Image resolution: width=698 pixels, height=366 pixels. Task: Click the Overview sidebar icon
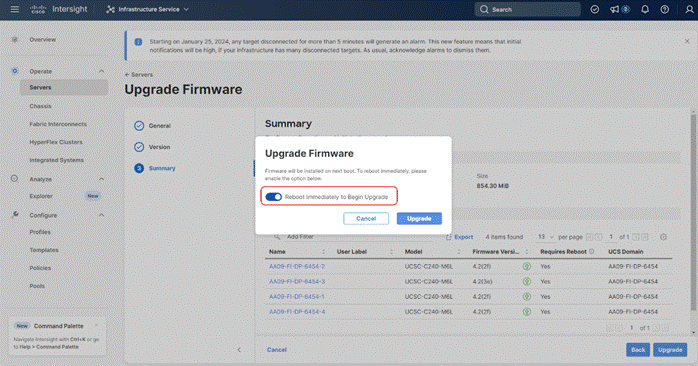pos(15,40)
